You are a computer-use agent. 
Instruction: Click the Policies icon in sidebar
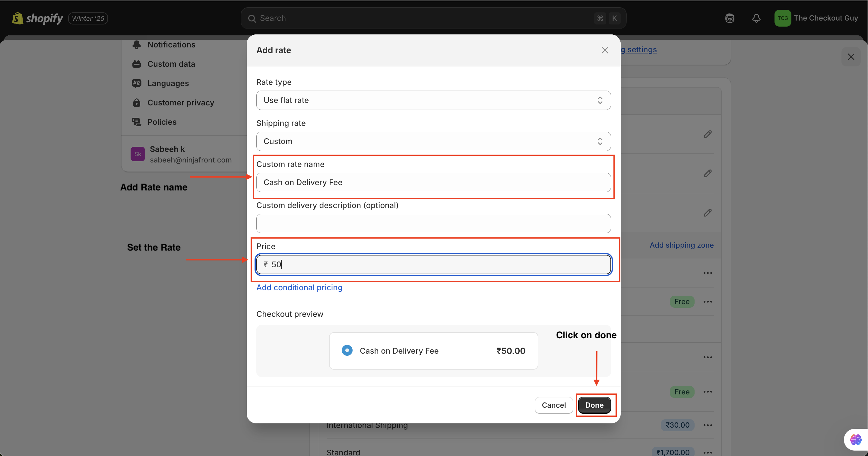136,122
